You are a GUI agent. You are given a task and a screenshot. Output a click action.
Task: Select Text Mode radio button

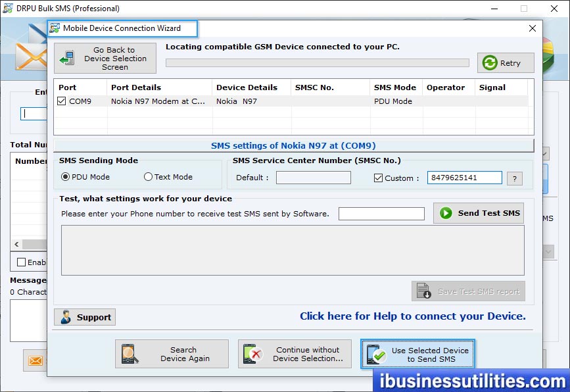point(148,177)
